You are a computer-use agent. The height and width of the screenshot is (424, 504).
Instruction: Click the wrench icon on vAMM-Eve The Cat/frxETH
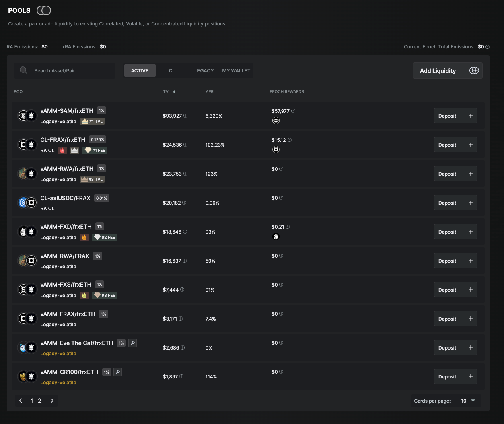[x=132, y=343]
